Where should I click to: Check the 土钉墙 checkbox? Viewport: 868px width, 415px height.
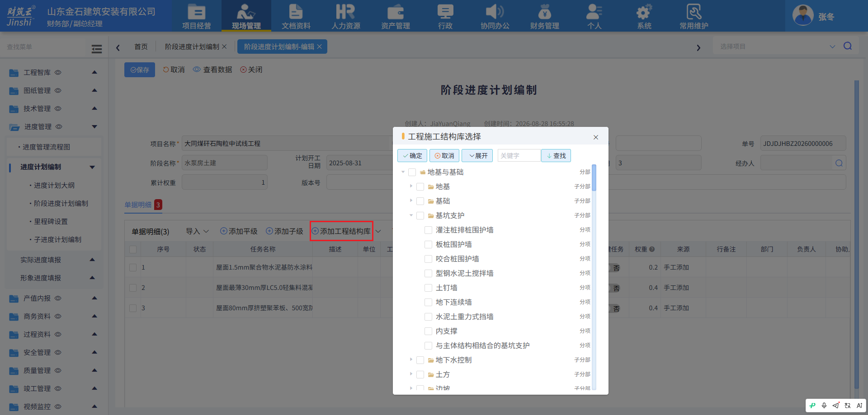(x=428, y=288)
